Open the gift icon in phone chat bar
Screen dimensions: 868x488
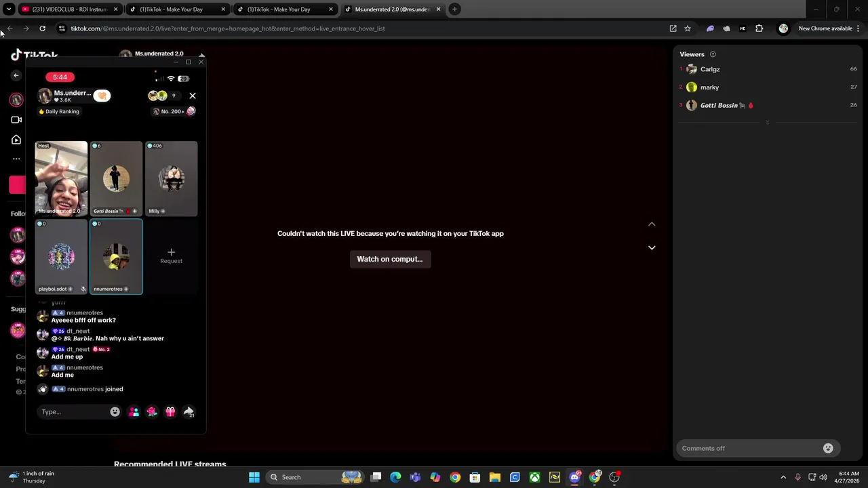[170, 411]
